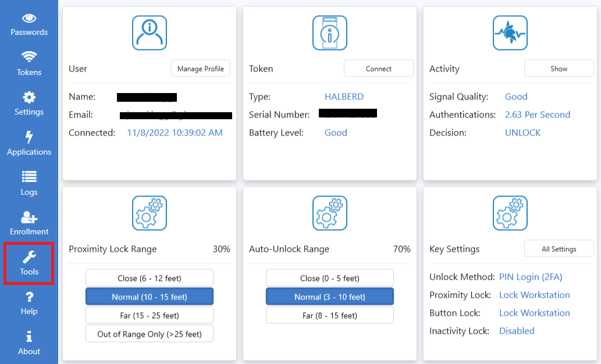Set Auto-Unlock Range to Close (0 - 5 feet)
601x364 pixels.
(x=330, y=278)
